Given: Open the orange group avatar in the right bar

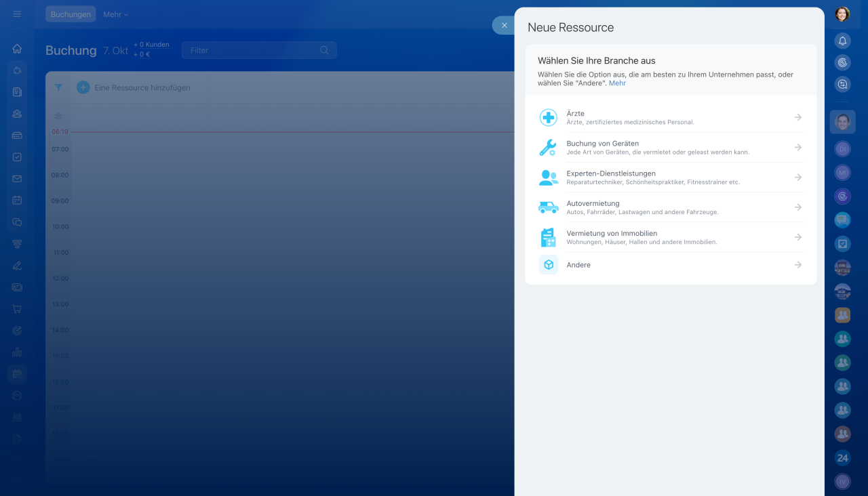Looking at the screenshot, I should pyautogui.click(x=842, y=314).
